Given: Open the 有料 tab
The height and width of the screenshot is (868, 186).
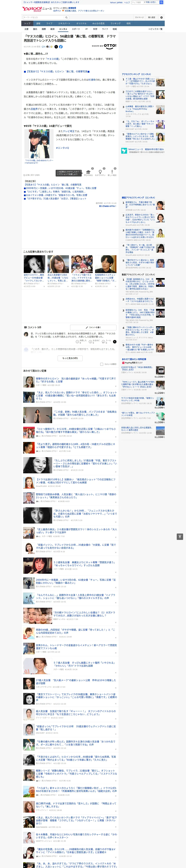Looking at the screenshot, I should [128, 24].
